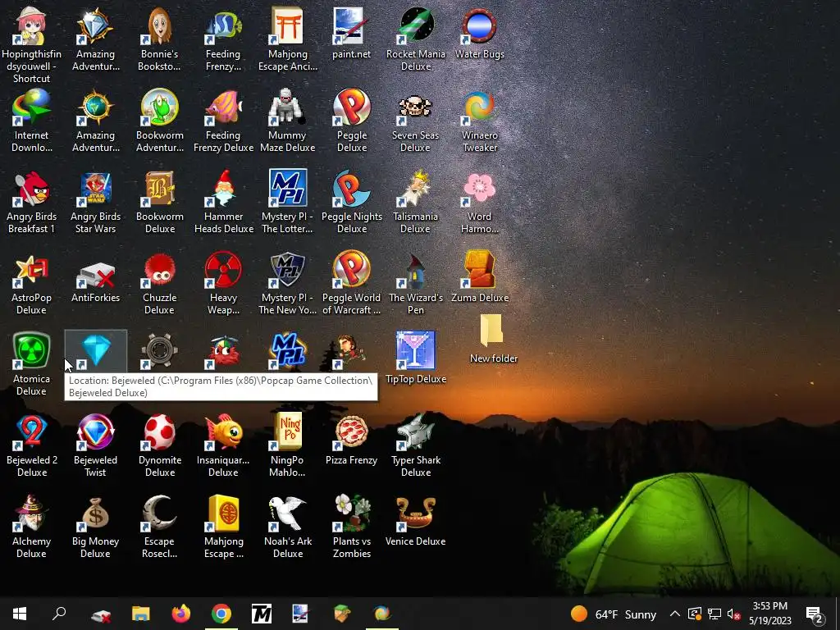Select the AntiForkies desktop shortcut

pyautogui.click(x=95, y=273)
